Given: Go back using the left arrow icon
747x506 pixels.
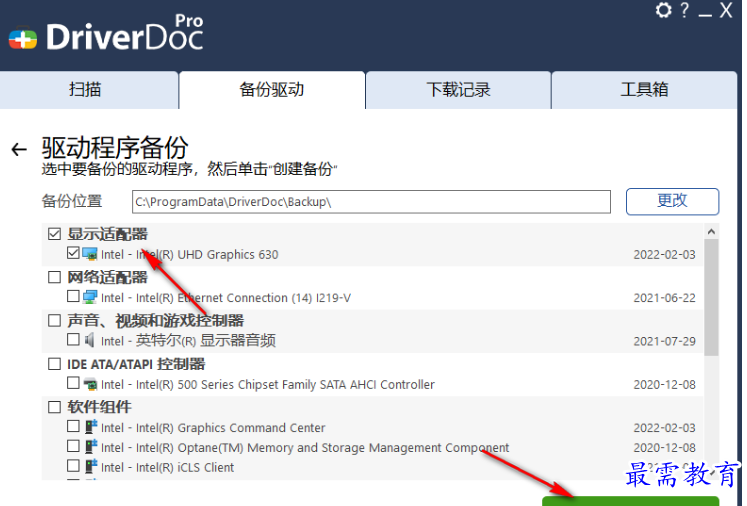Looking at the screenshot, I should click(19, 150).
